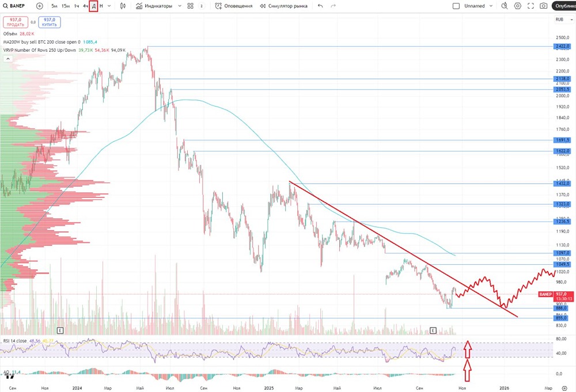
Task: Click the badge numbered 2 in toolbar
Action: [x=201, y=6]
